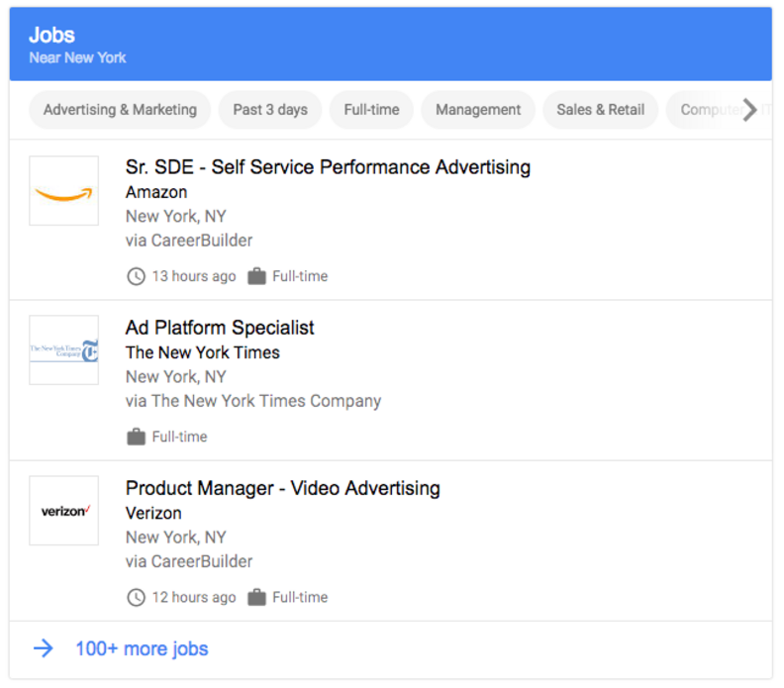Viewport: 784px width, 688px height.
Task: Click the clock icon beside 13 hours ago
Action: click(x=136, y=276)
